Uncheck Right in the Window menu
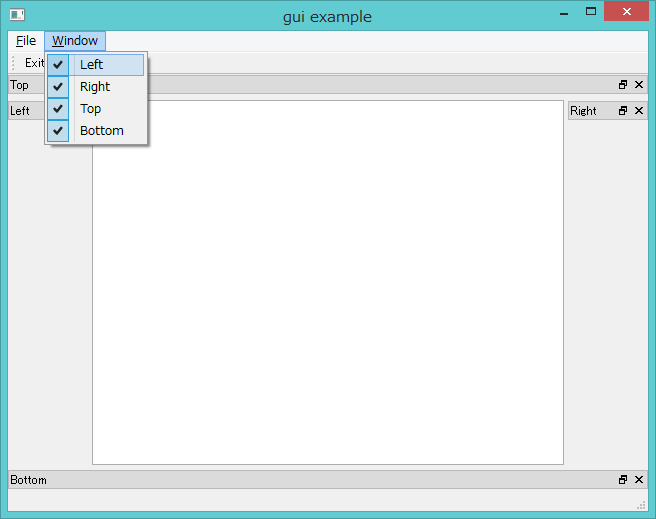The height and width of the screenshot is (519, 656). (96, 87)
